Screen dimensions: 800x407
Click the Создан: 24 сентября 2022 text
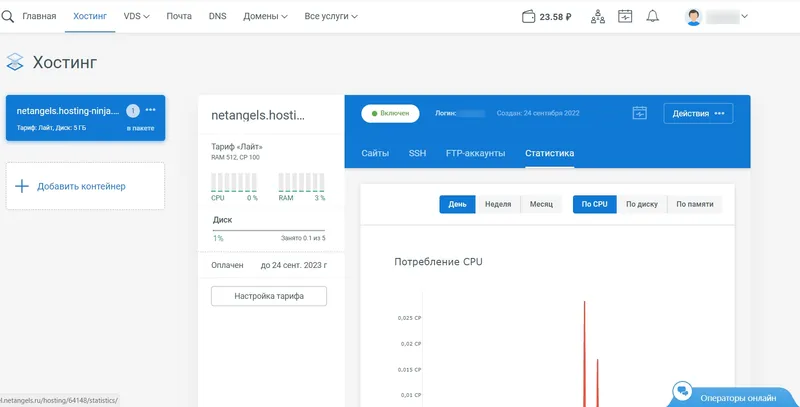point(538,113)
